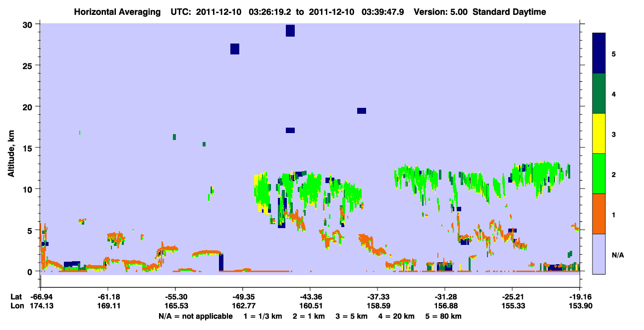
Task: Click longitude value '153.90'
Action: [x=580, y=306]
